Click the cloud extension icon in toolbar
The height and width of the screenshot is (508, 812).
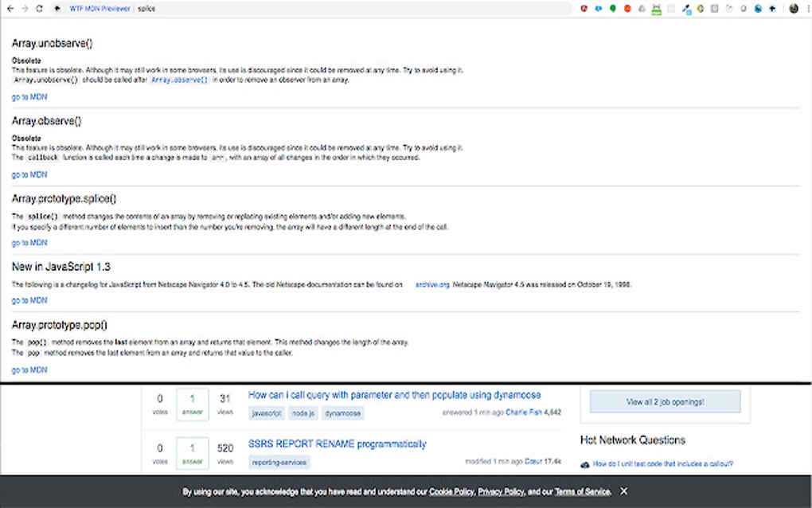[x=641, y=9]
